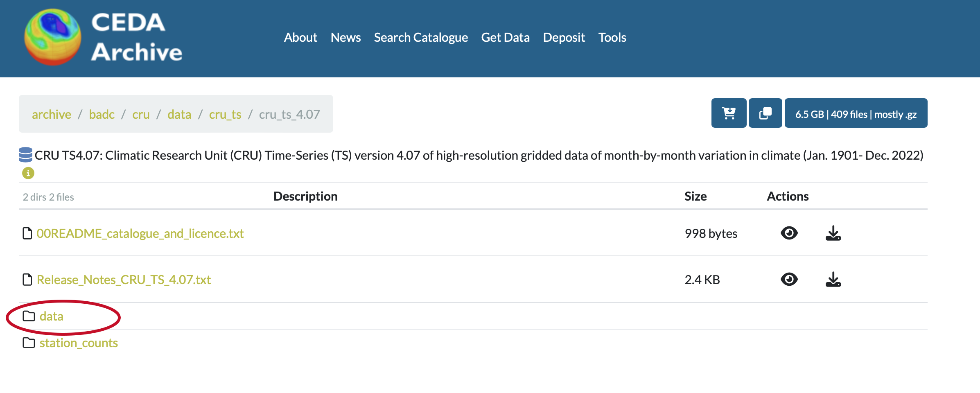This screenshot has width=980, height=393.
Task: Open the data folder
Action: click(x=51, y=316)
